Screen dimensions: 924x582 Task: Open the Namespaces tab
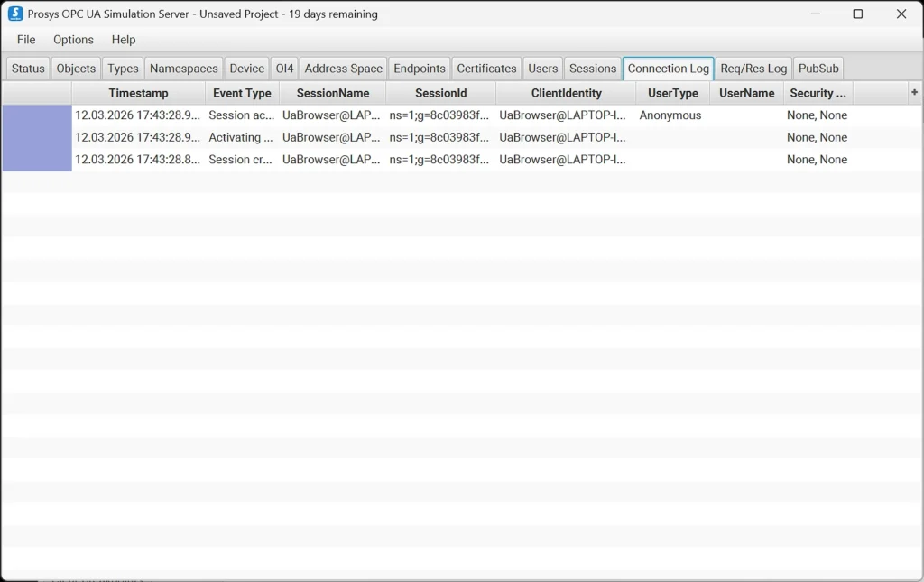click(184, 69)
